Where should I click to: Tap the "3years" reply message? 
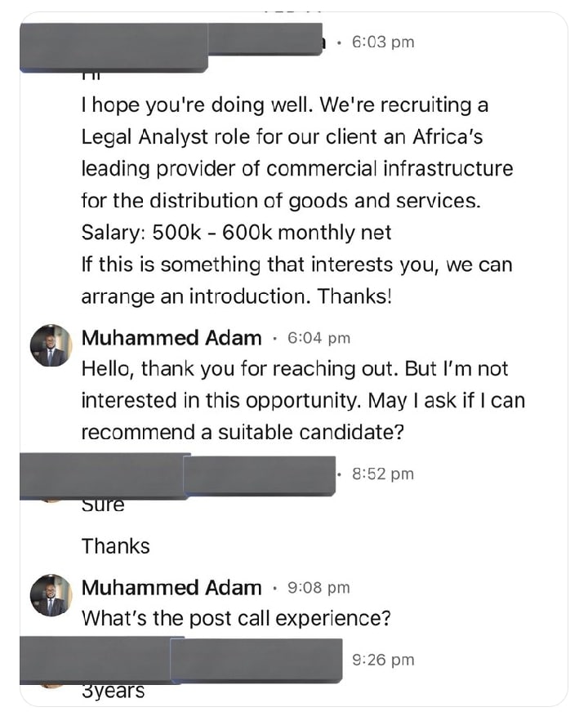pyautogui.click(x=113, y=692)
